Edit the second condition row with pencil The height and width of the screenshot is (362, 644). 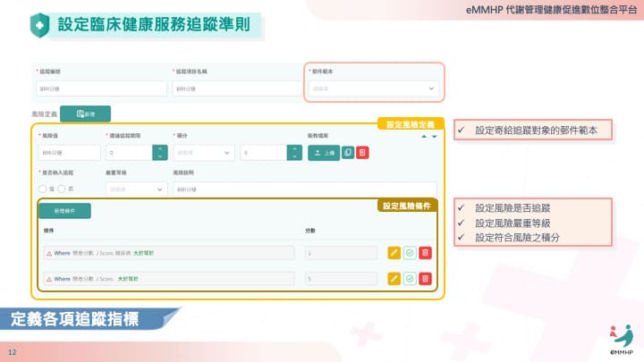(394, 279)
